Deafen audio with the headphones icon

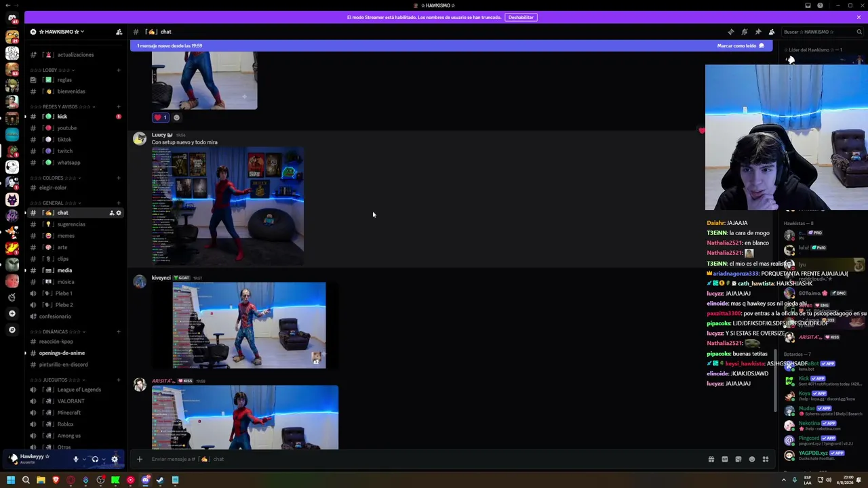point(95,459)
